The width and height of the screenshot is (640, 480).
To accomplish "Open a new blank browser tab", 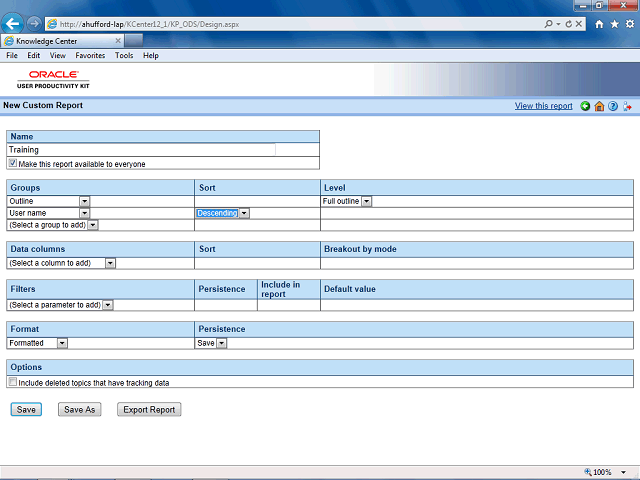I will pyautogui.click(x=134, y=41).
